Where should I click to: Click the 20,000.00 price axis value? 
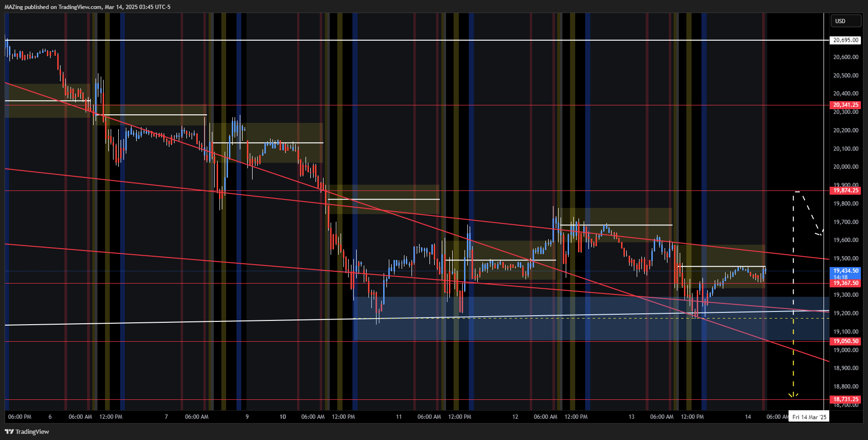[846, 167]
